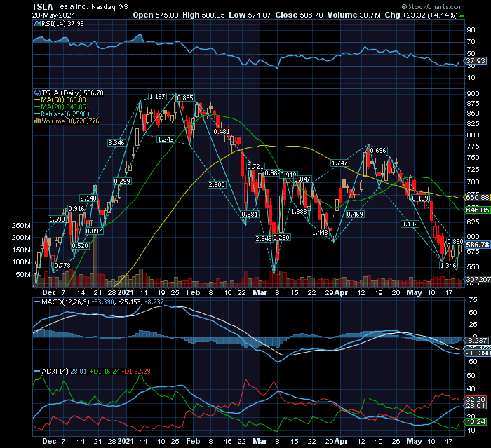The height and width of the screenshot is (448, 491).
Task: Click the Nasdaq GS exchange label
Action: pos(109,6)
